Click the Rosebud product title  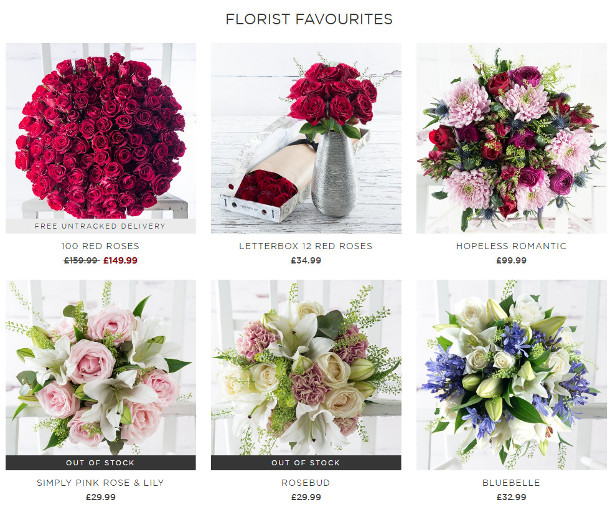[306, 483]
